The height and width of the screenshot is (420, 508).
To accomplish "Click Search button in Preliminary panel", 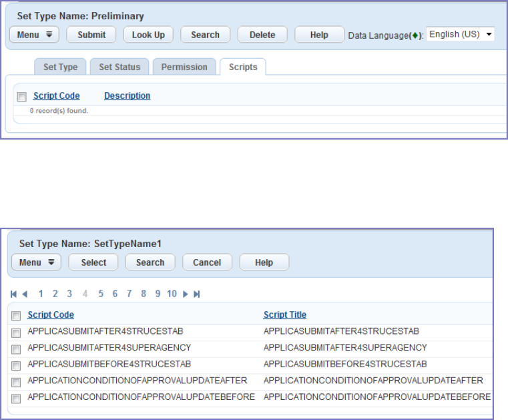I will tap(206, 35).
